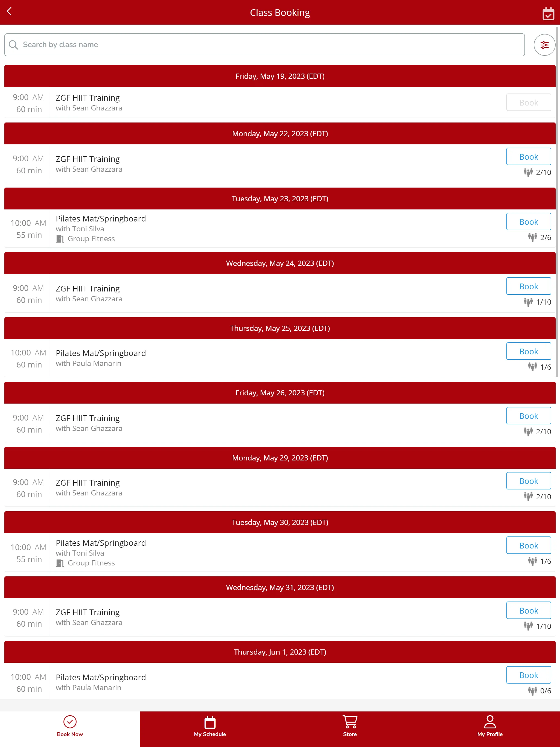Book ZGF HIIT Training on May 31
Viewport: 560px width, 747px height.
[528, 610]
